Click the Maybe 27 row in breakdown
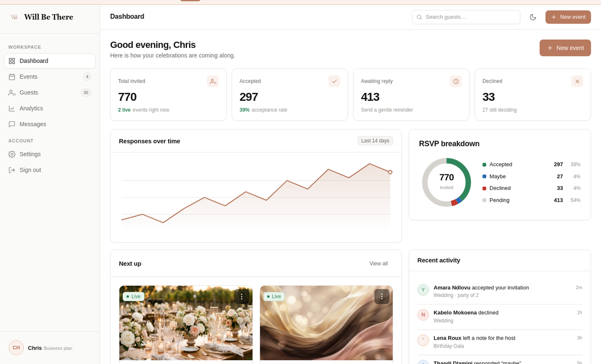The height and width of the screenshot is (364, 601). (x=532, y=176)
